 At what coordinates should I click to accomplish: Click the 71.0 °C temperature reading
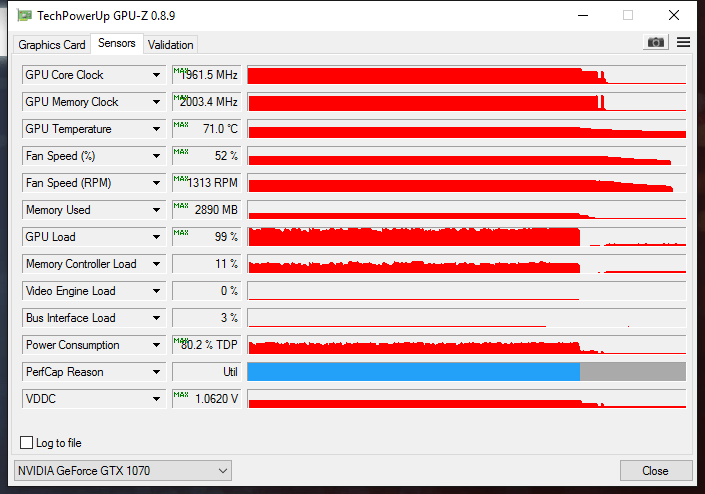coord(207,129)
